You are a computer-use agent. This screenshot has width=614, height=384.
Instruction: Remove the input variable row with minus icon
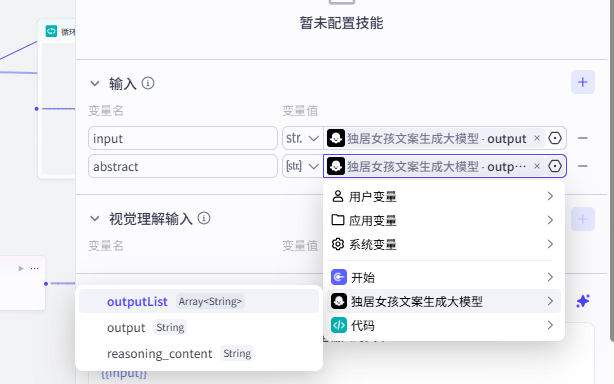(x=583, y=138)
